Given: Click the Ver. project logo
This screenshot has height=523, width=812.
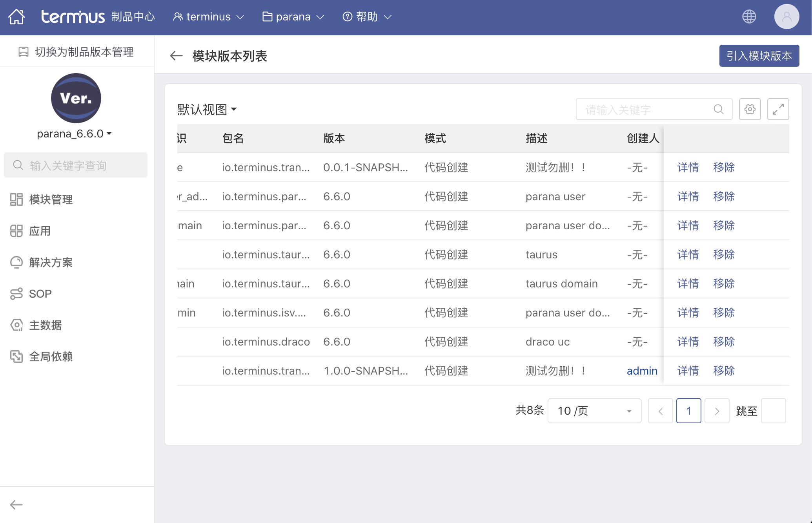Looking at the screenshot, I should click(76, 98).
